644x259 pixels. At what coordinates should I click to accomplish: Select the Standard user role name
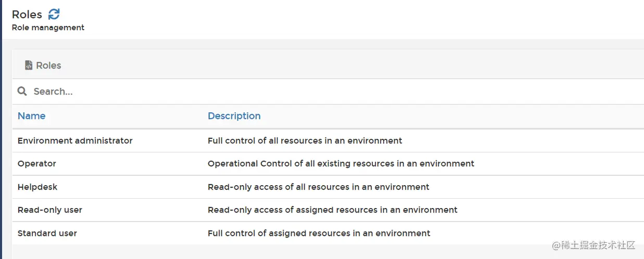point(47,233)
